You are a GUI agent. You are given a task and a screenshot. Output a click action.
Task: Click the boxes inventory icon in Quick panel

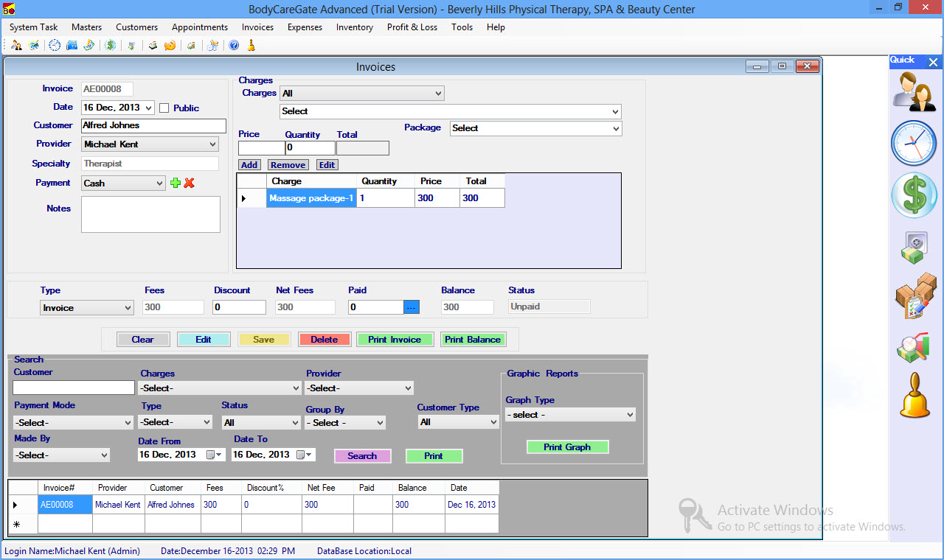pyautogui.click(x=914, y=296)
